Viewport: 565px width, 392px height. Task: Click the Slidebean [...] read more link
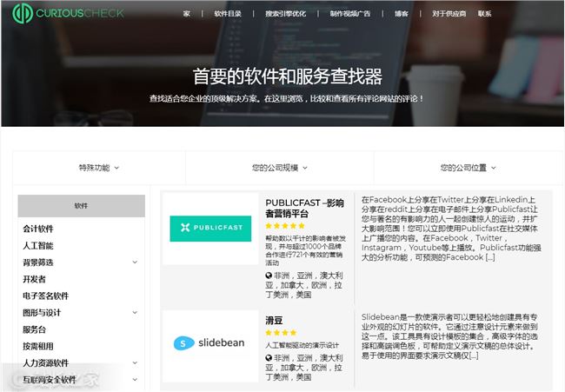(474, 355)
